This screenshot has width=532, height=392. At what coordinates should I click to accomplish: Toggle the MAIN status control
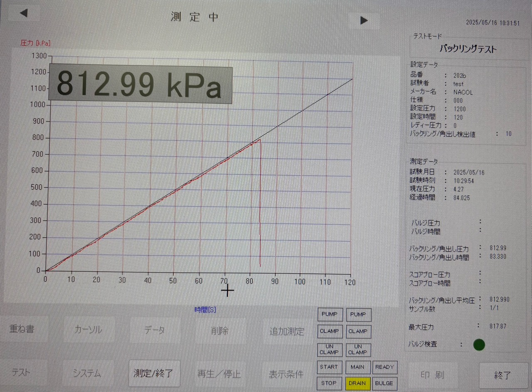click(357, 367)
